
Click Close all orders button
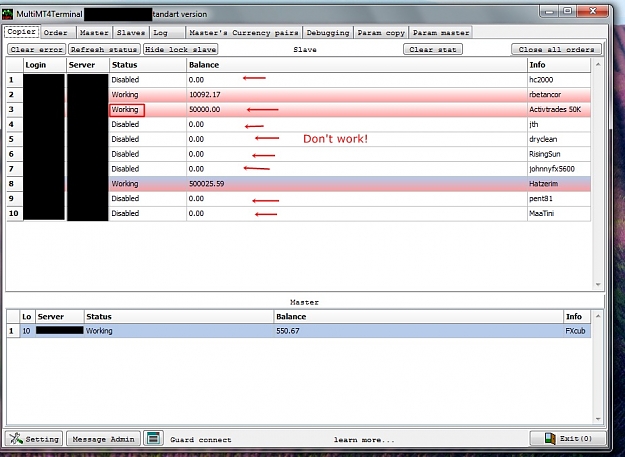[556, 49]
